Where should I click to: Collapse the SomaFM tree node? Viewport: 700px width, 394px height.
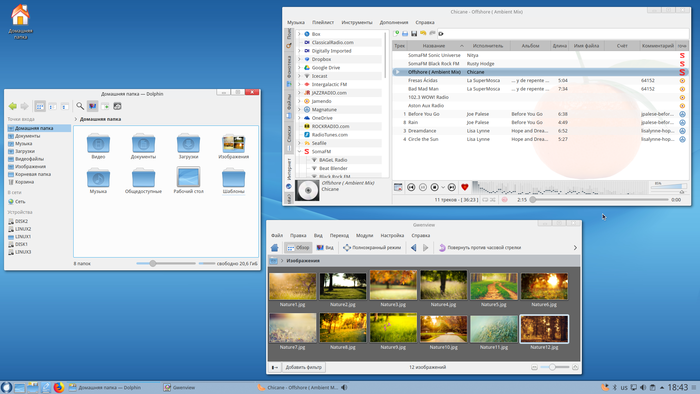[x=299, y=152]
